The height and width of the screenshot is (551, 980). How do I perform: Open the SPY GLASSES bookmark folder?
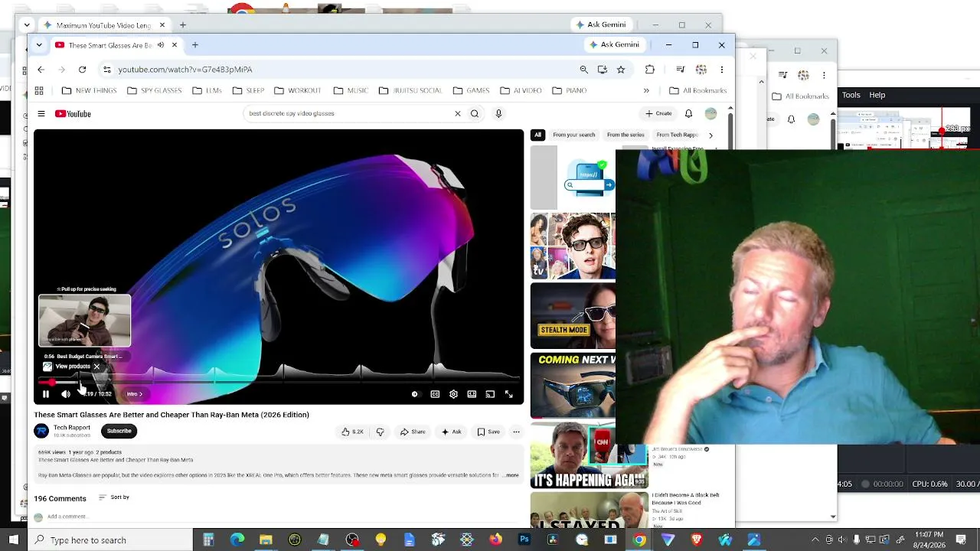[155, 90]
